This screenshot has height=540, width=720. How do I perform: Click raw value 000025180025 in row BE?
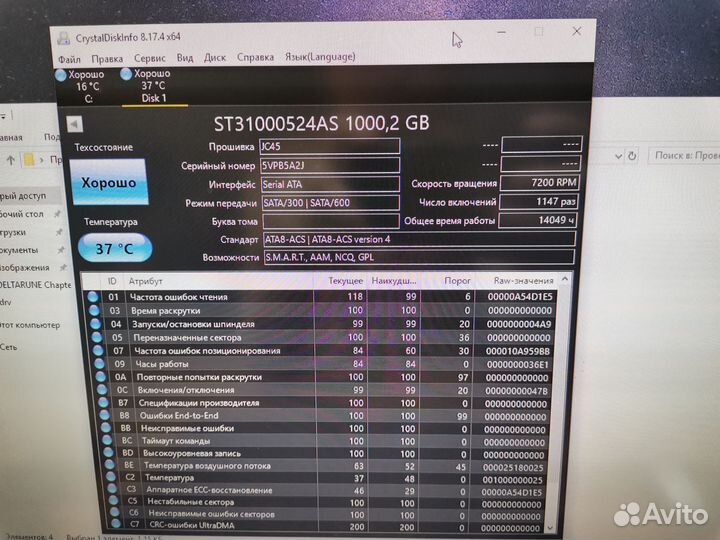click(513, 467)
